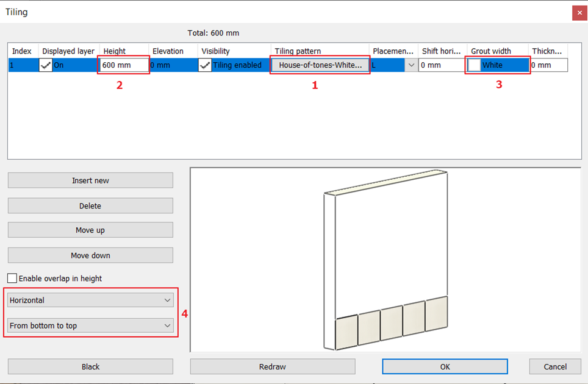Viewport: 588px width, 384px height.
Task: Open the Placement dropdown showing L
Action: click(x=411, y=65)
